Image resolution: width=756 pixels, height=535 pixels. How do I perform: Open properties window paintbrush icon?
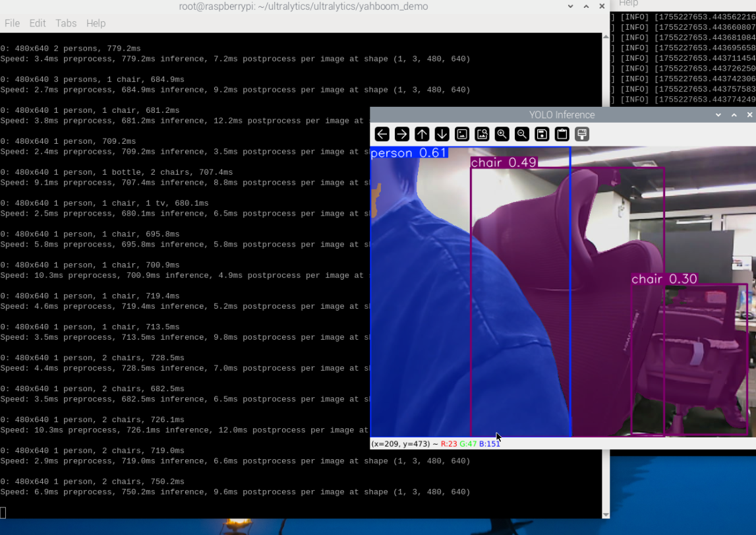pos(582,134)
